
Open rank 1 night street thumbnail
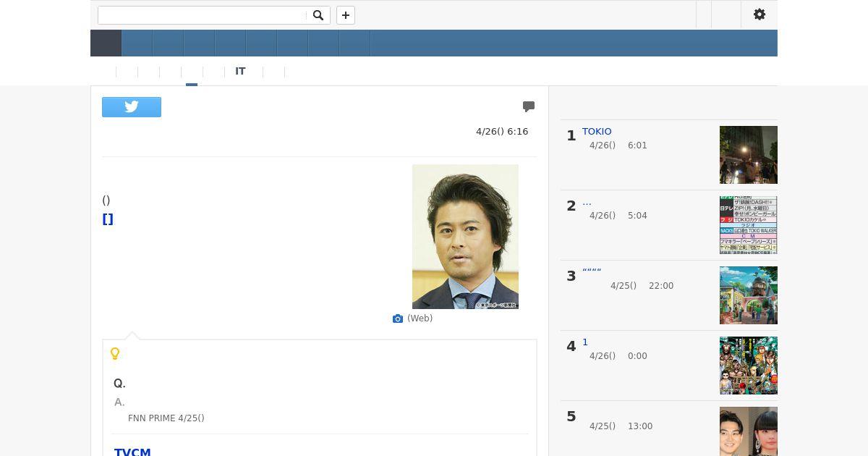coord(749,155)
